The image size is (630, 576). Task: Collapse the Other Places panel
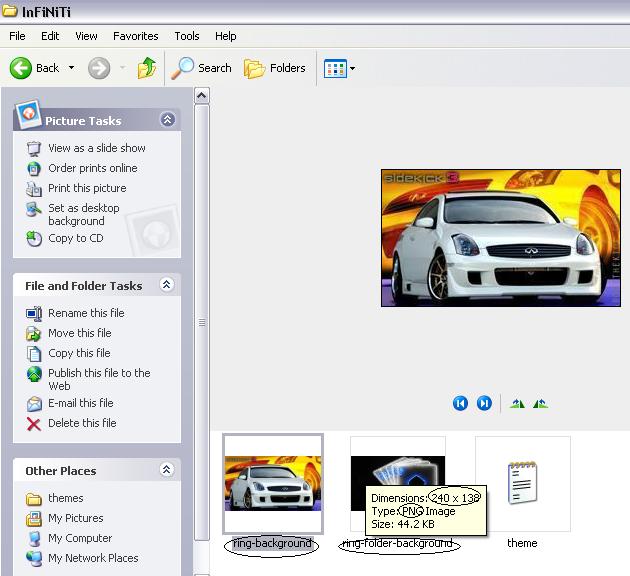167,469
